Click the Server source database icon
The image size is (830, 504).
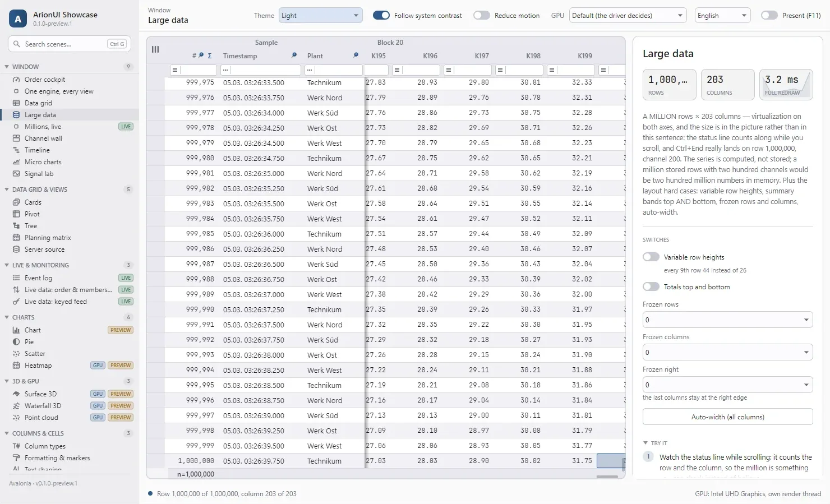coord(16,249)
